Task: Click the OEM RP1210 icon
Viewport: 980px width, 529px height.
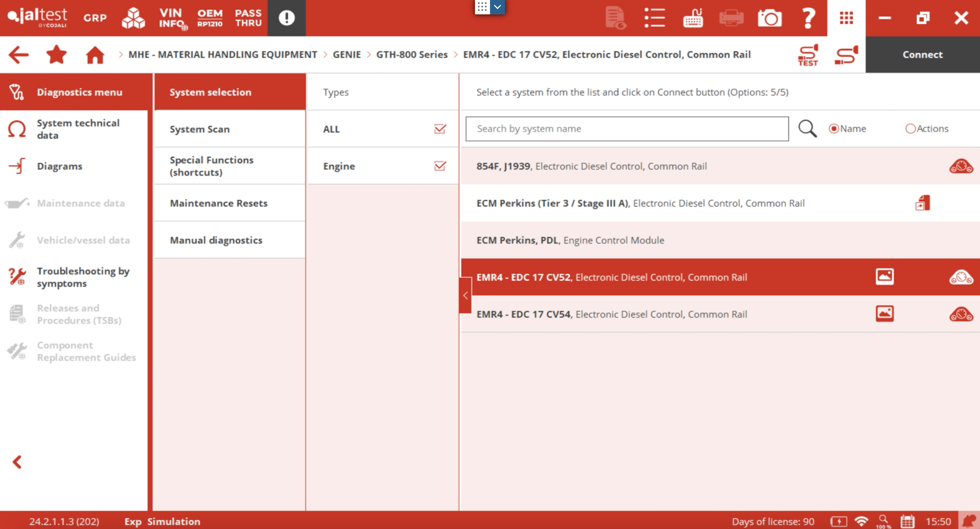Action: tap(210, 18)
